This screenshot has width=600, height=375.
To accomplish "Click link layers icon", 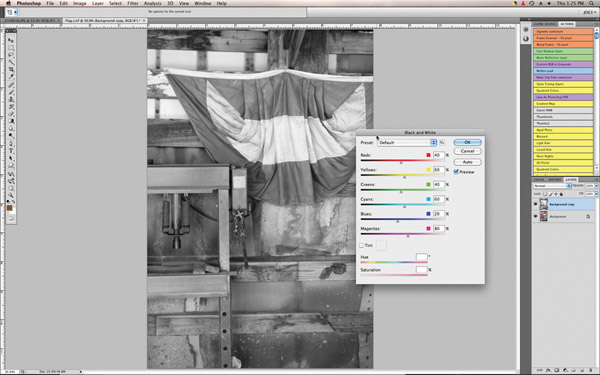I will coord(540,370).
